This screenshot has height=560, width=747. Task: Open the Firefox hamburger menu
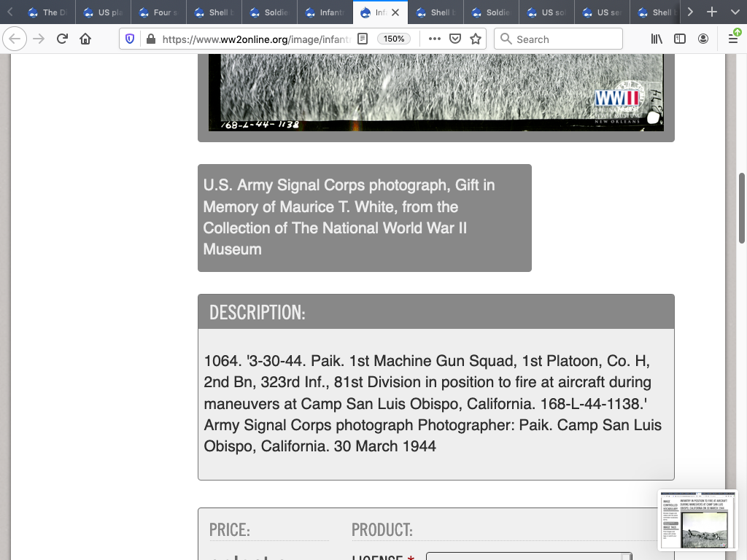click(733, 39)
